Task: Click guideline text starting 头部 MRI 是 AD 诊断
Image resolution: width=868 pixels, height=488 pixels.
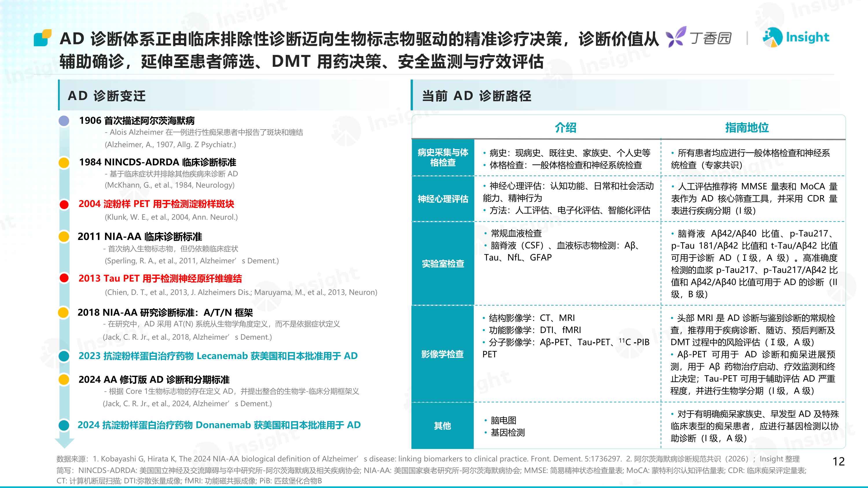Action: point(753,330)
